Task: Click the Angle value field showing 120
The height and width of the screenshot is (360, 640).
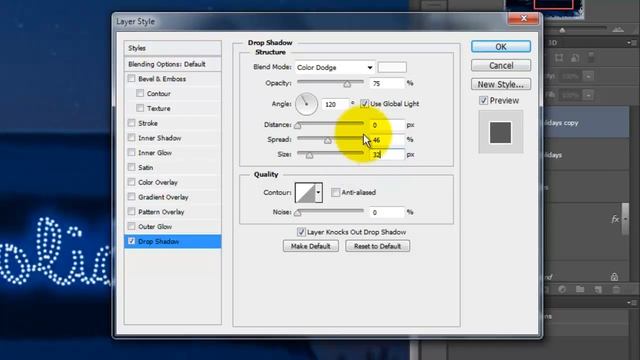Action: coord(335,104)
